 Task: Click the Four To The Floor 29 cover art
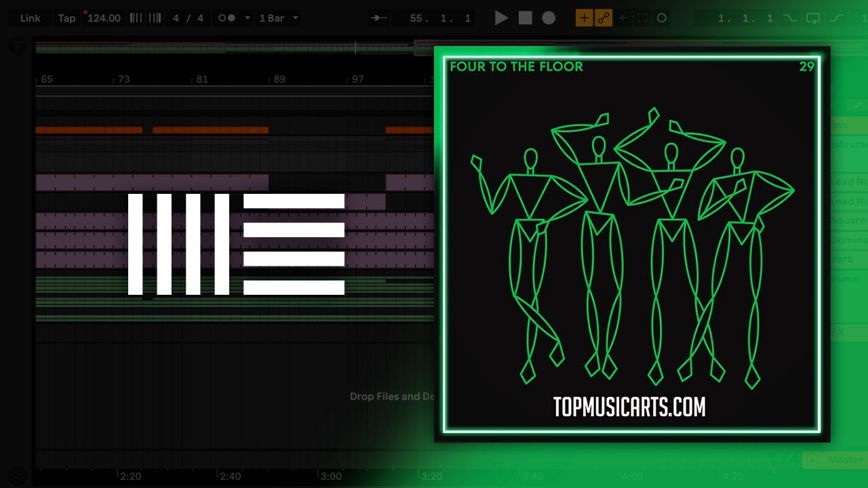click(632, 244)
